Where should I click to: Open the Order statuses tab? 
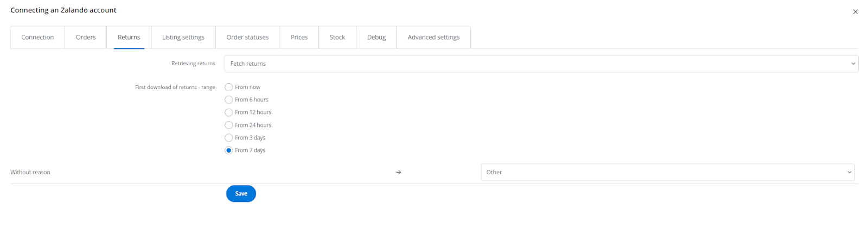pyautogui.click(x=247, y=37)
